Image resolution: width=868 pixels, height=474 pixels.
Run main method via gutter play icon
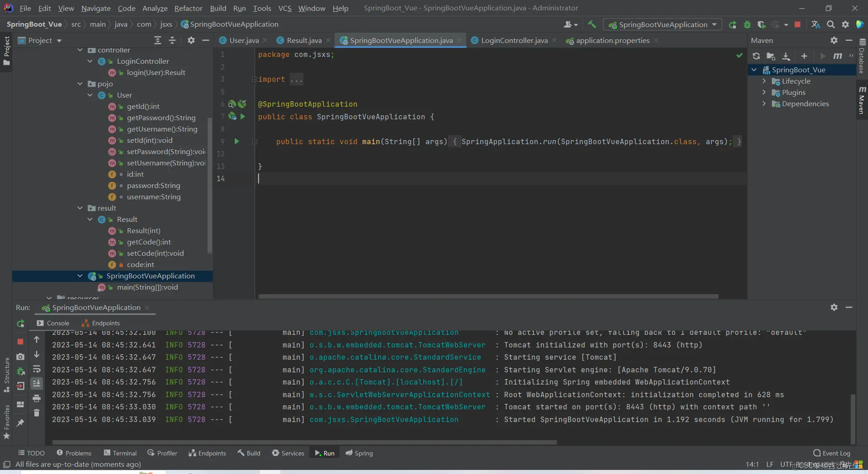coord(237,141)
